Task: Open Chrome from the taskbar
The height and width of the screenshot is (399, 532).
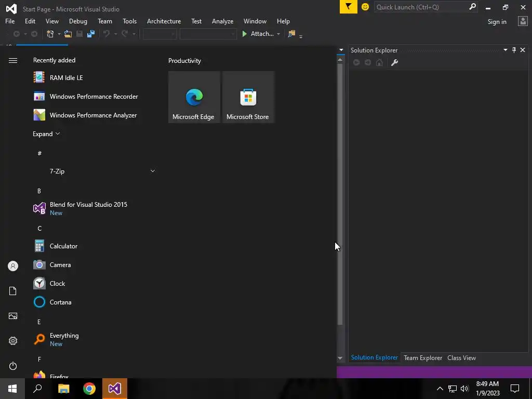Action: 89,389
